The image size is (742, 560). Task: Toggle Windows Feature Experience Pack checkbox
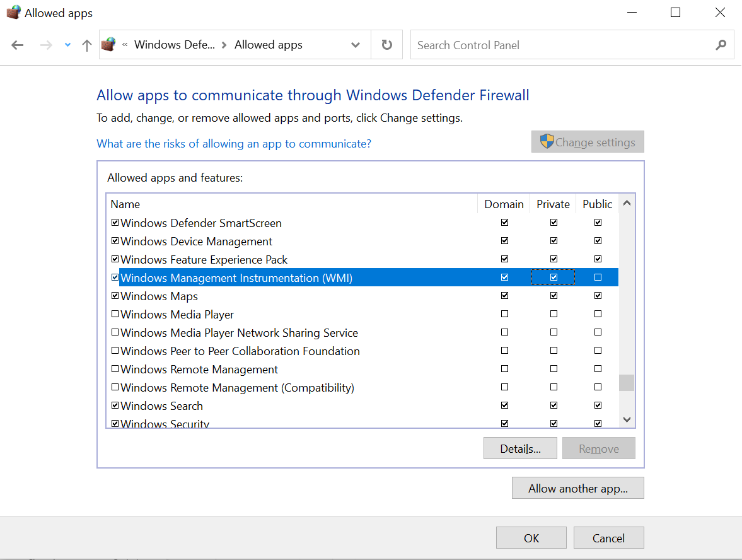click(115, 259)
